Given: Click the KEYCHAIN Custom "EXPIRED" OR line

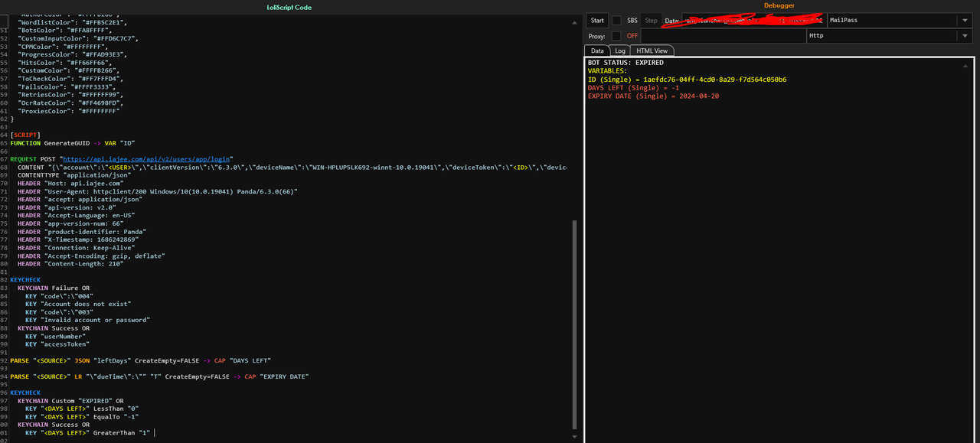Looking at the screenshot, I should pyautogui.click(x=70, y=401).
